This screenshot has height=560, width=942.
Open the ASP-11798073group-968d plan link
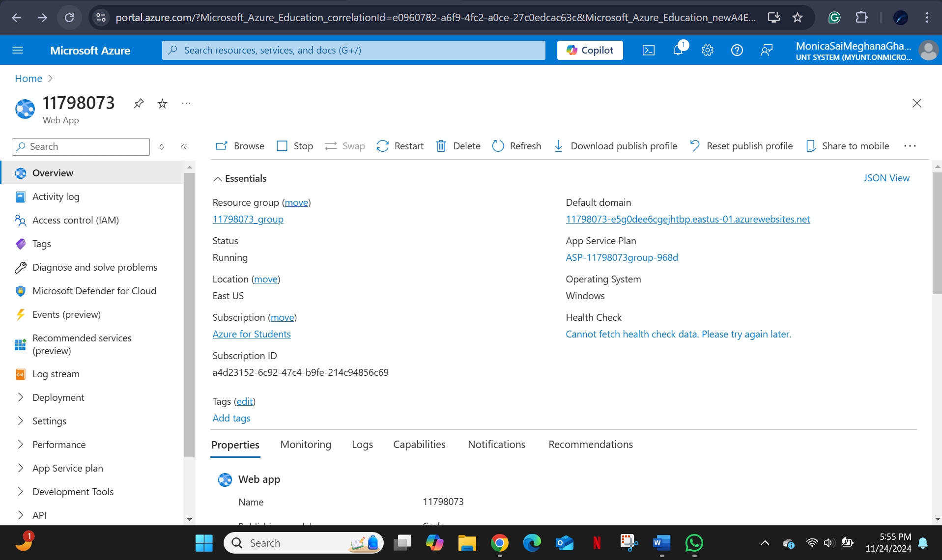pyautogui.click(x=622, y=257)
